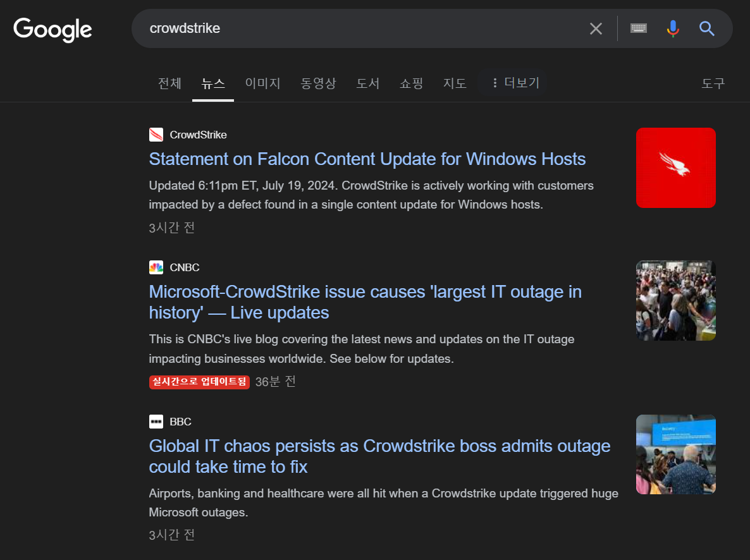Screen dimensions: 750x560
Task: Open Statement on Falcon Content Update headline
Action: (367, 159)
